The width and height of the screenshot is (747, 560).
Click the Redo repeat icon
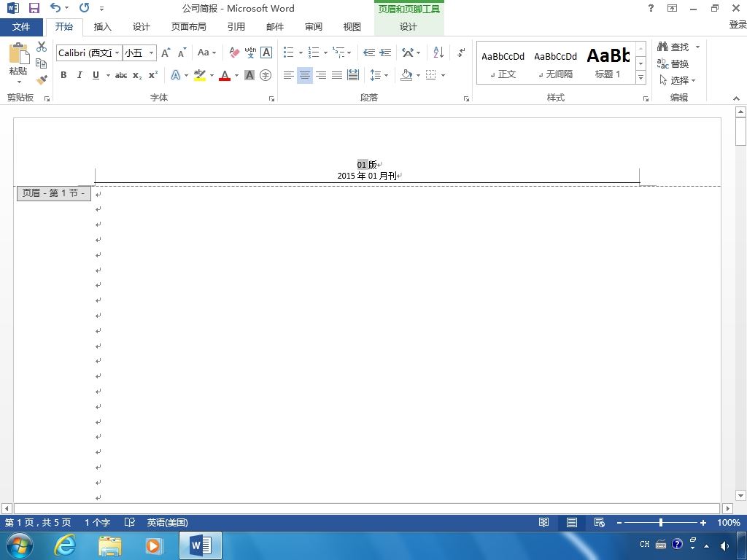[85, 7]
